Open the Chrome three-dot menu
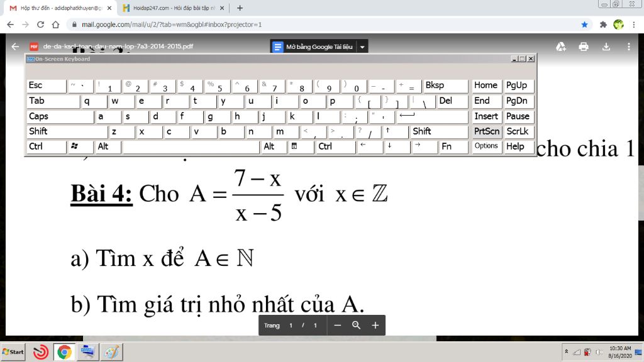 point(634,25)
